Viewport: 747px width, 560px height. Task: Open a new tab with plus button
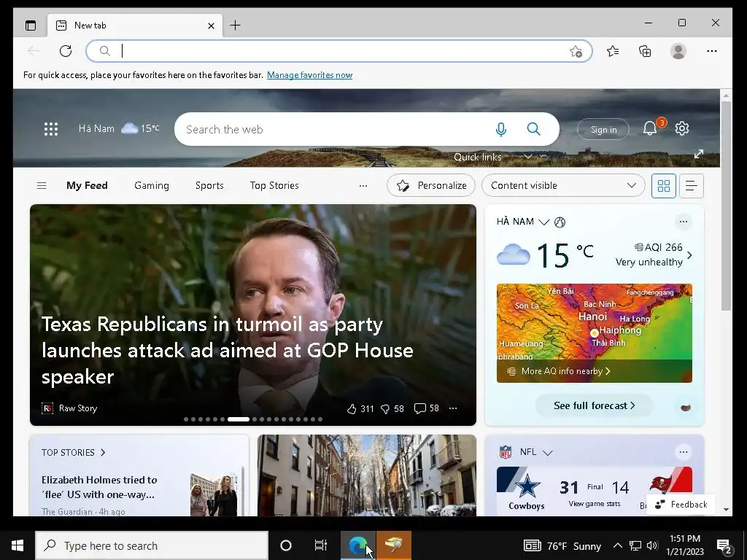pos(236,26)
